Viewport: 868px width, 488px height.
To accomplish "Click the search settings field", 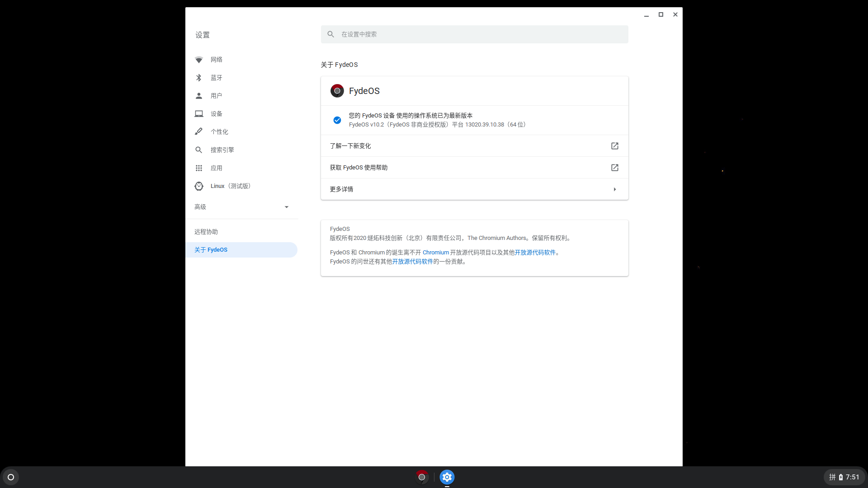I will coord(474,34).
